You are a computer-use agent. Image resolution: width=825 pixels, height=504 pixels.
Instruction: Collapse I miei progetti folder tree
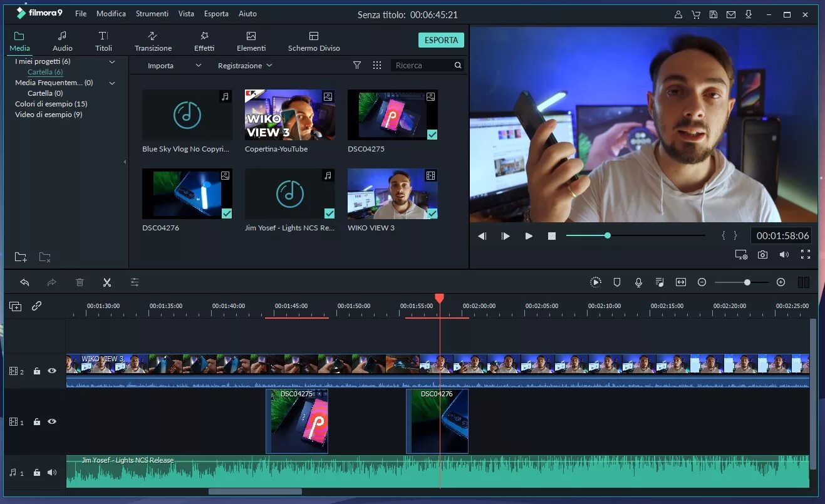click(x=112, y=61)
